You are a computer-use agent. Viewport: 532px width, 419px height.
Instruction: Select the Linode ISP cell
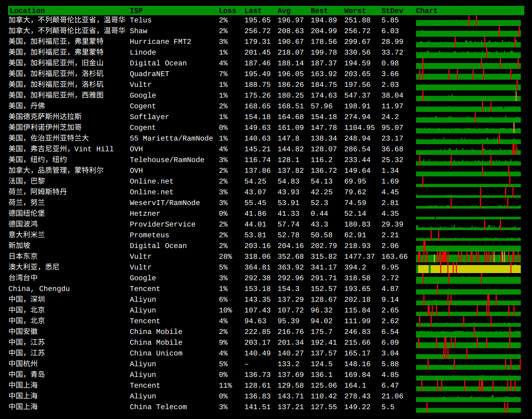point(143,52)
